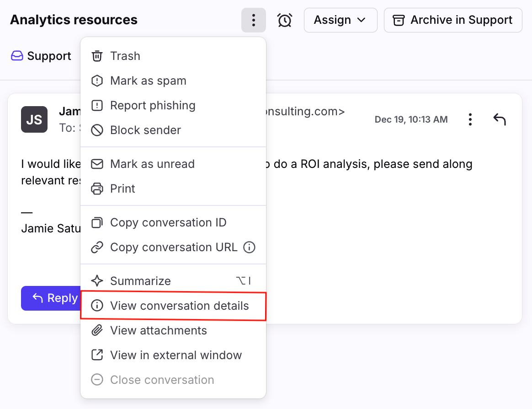The height and width of the screenshot is (409, 532).
Task: Mark the conversation as unread
Action: click(x=152, y=164)
